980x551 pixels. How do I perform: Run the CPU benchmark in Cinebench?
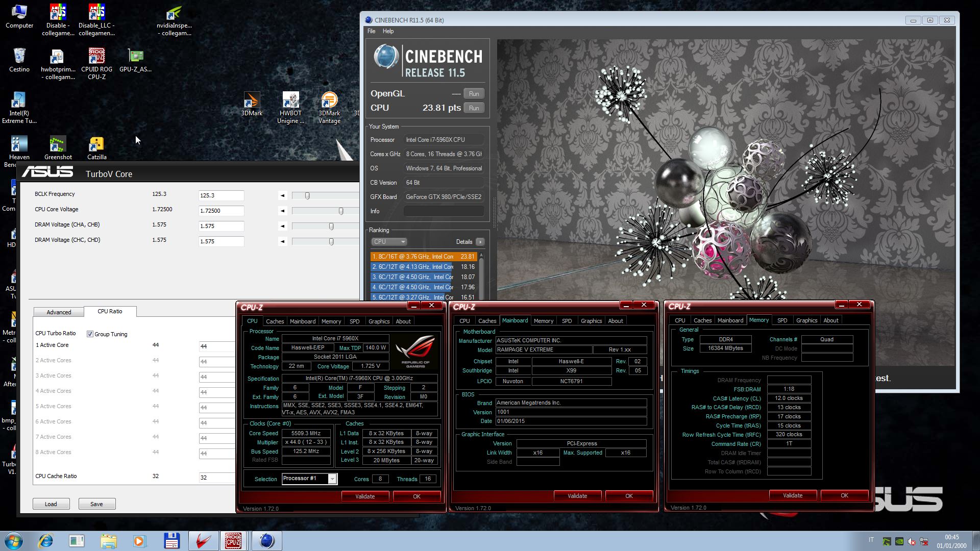coord(474,108)
